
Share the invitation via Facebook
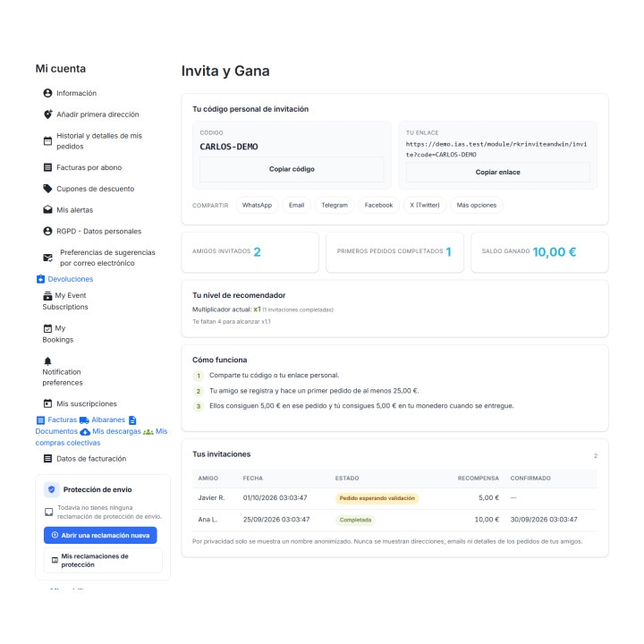[378, 205]
